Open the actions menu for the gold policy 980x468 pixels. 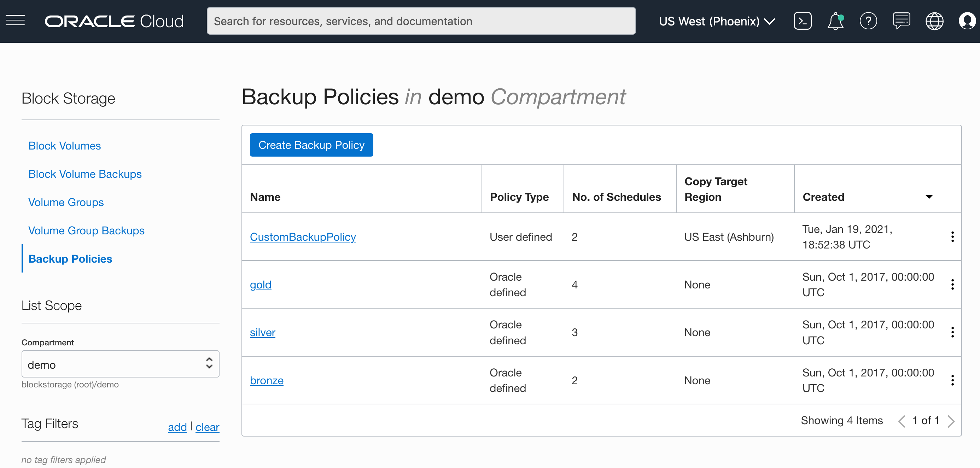(953, 284)
